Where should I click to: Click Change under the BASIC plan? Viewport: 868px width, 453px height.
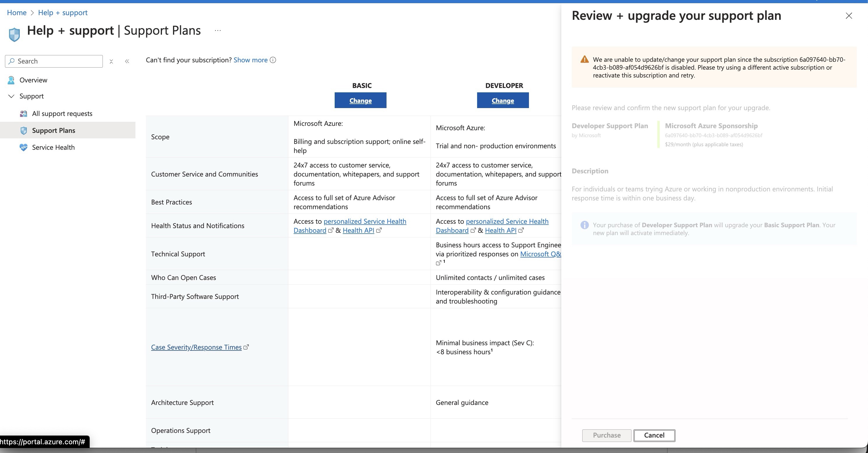pos(360,100)
